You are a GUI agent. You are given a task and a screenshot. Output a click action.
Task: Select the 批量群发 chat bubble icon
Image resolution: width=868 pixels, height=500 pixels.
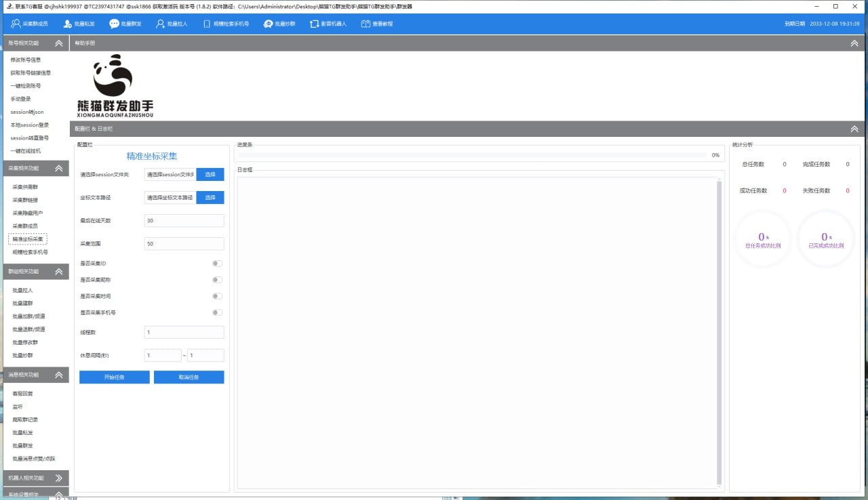click(x=115, y=24)
